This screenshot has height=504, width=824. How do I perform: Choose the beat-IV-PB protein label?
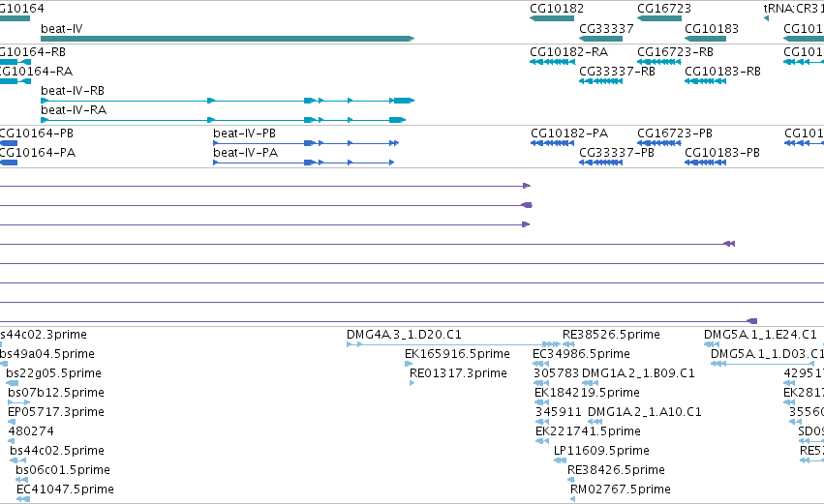pyautogui.click(x=244, y=133)
